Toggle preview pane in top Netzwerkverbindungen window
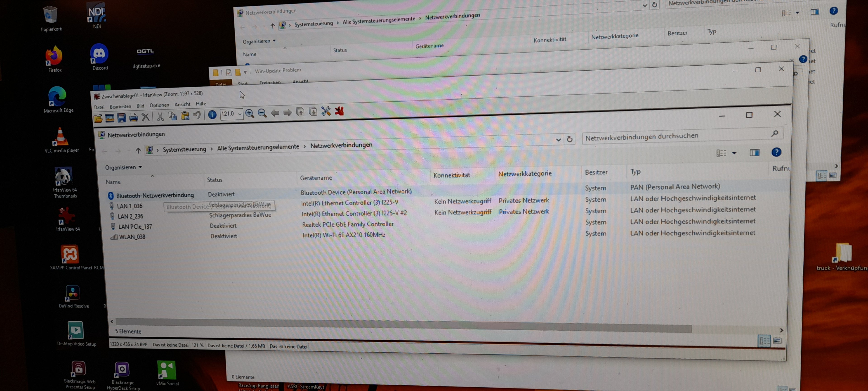Viewport: 868px width, 391px height. click(815, 12)
